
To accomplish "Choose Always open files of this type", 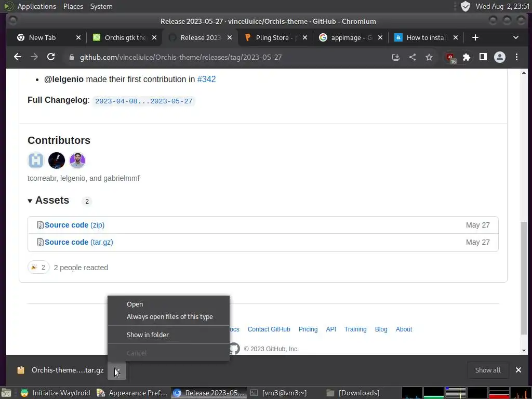I will pos(168,316).
